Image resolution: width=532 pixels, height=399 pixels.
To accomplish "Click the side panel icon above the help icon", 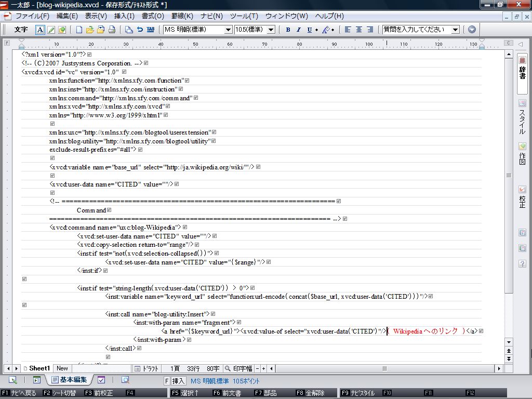I will [x=523, y=248].
